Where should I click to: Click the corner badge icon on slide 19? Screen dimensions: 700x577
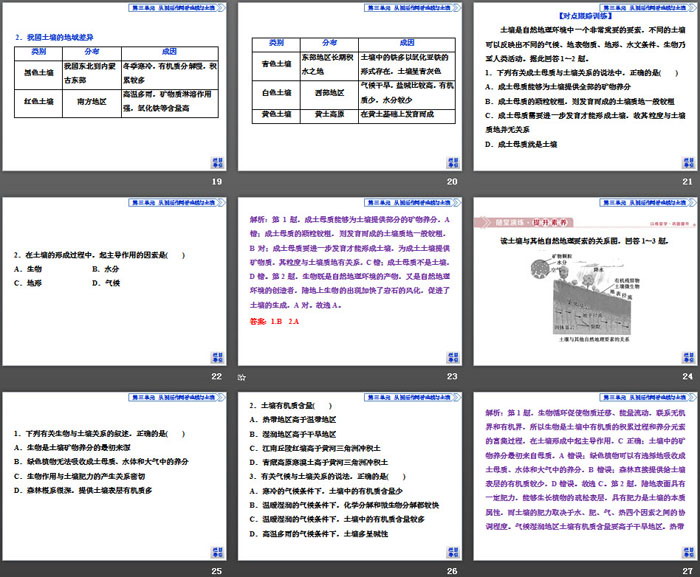point(216,163)
